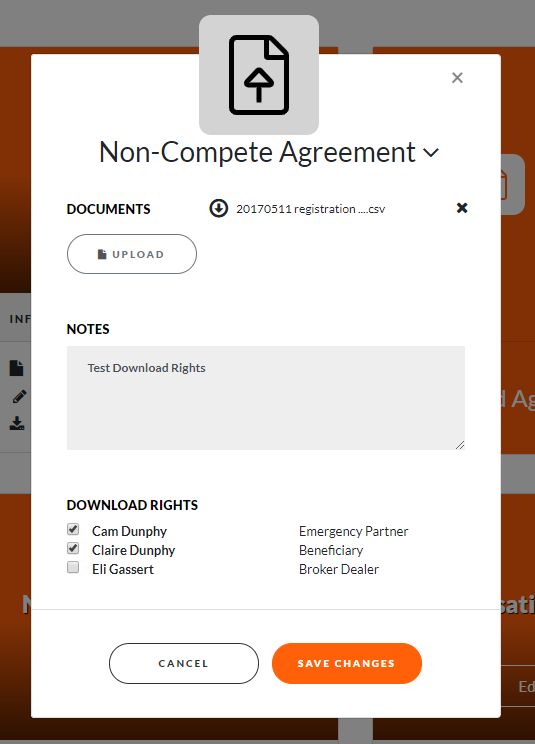This screenshot has width=535, height=744.
Task: Enable download rights for Eli Gassert
Action: [x=73, y=567]
